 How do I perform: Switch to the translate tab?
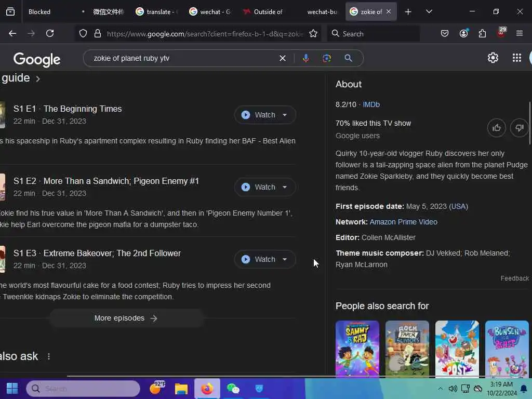point(157,12)
